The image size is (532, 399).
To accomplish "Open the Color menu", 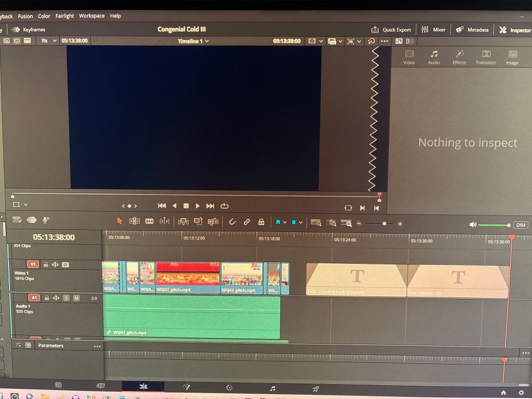I will coord(44,16).
